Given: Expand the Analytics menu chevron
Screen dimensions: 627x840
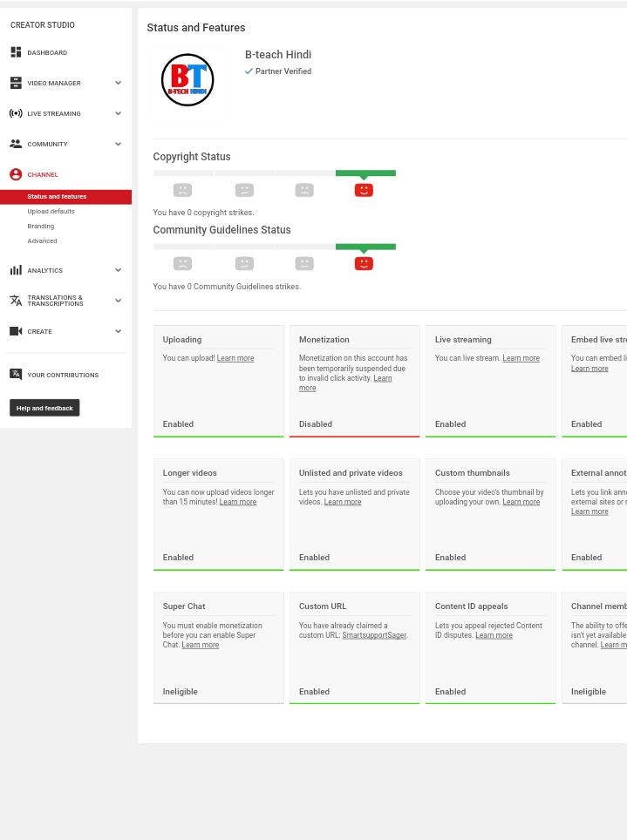Looking at the screenshot, I should coord(118,270).
